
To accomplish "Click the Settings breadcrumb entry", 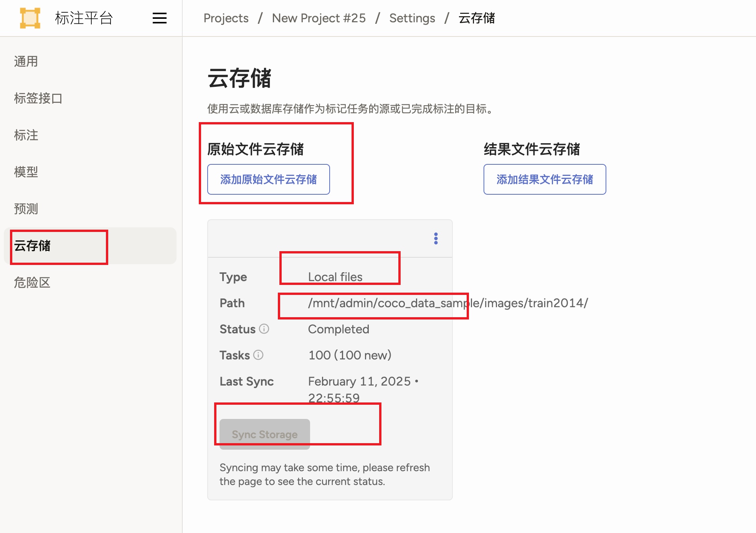I will 412,18.
